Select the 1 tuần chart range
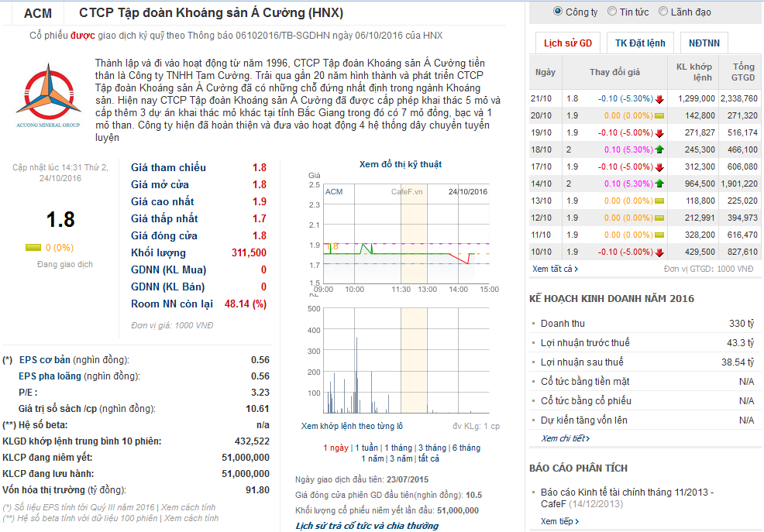The image size is (764, 532). [x=367, y=448]
